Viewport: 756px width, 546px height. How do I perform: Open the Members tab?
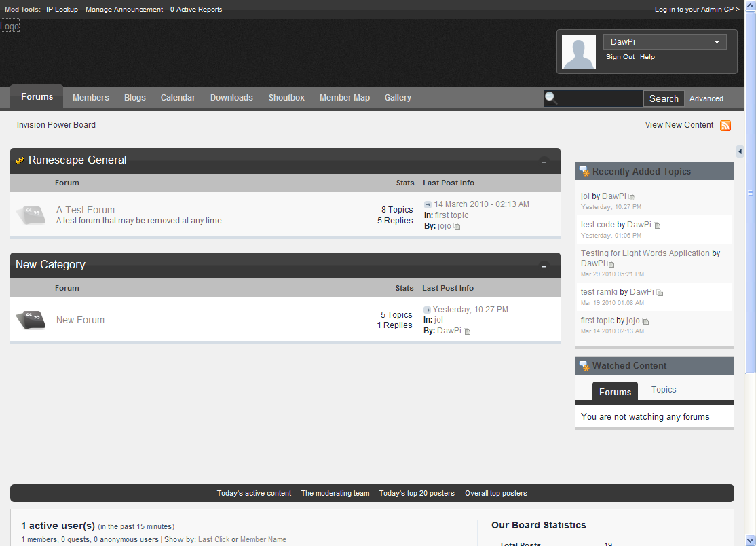pos(90,98)
